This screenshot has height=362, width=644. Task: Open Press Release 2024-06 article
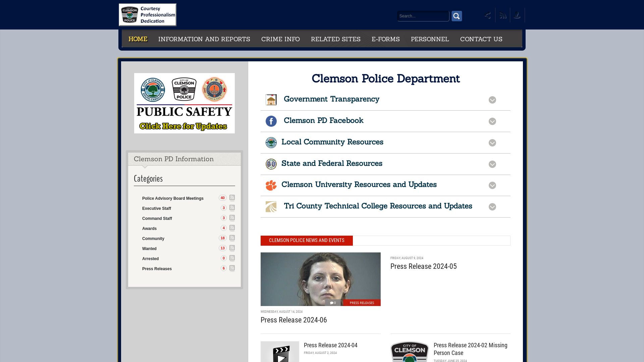(x=293, y=320)
